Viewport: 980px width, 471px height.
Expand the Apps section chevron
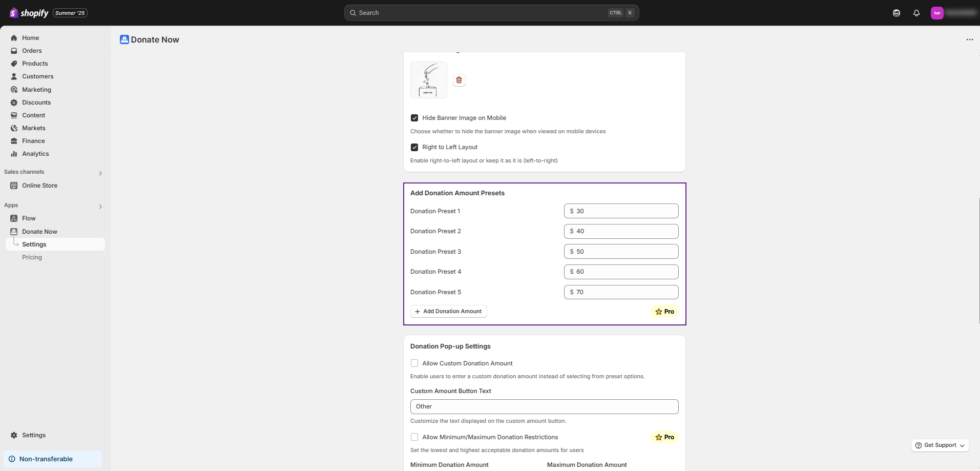point(100,207)
